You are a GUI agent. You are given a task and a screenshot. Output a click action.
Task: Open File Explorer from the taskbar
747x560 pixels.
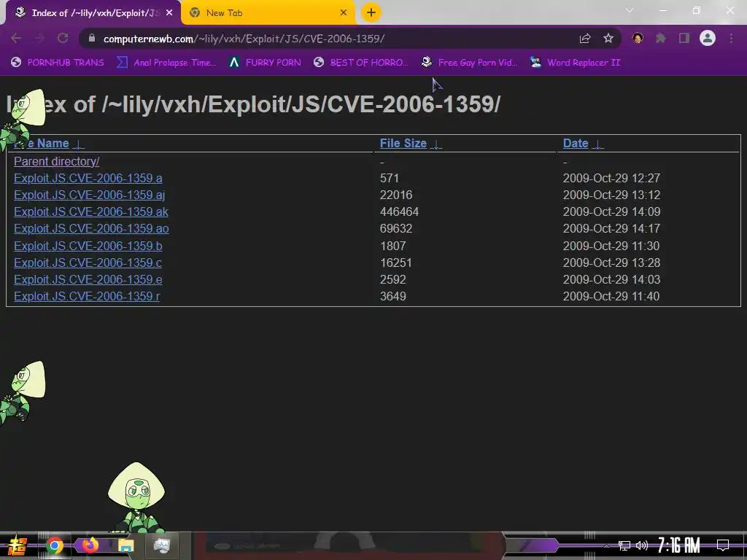point(125,545)
